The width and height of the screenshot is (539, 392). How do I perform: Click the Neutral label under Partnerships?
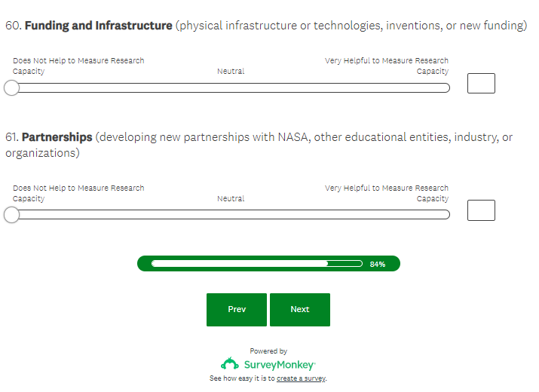[231, 199]
